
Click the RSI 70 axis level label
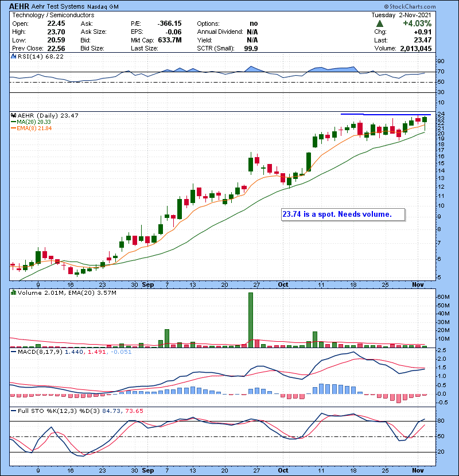point(441,72)
